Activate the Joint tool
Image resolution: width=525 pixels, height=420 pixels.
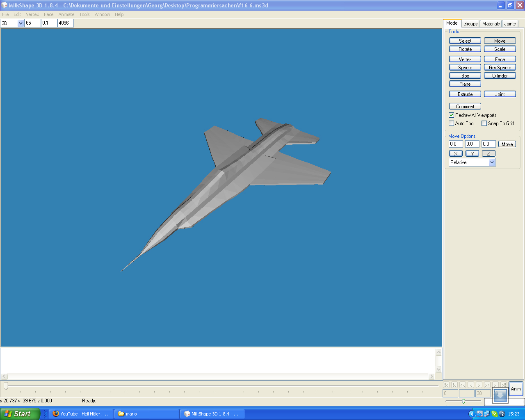(500, 94)
